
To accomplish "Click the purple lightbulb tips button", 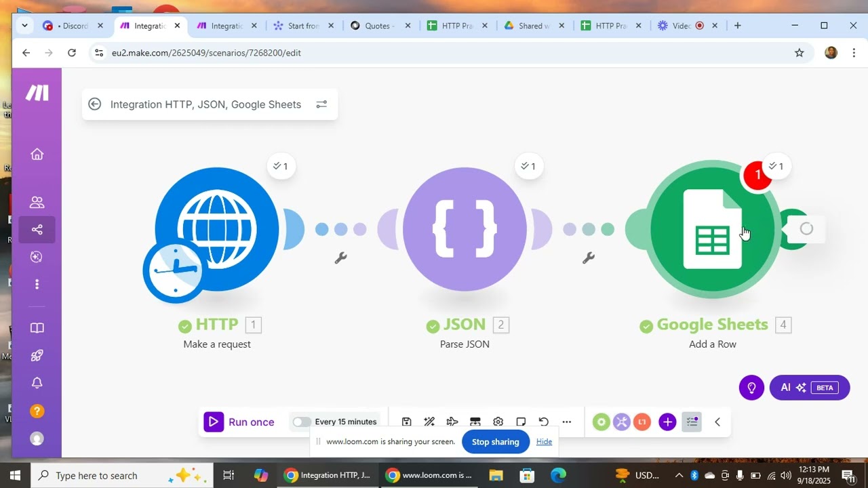I will (751, 388).
